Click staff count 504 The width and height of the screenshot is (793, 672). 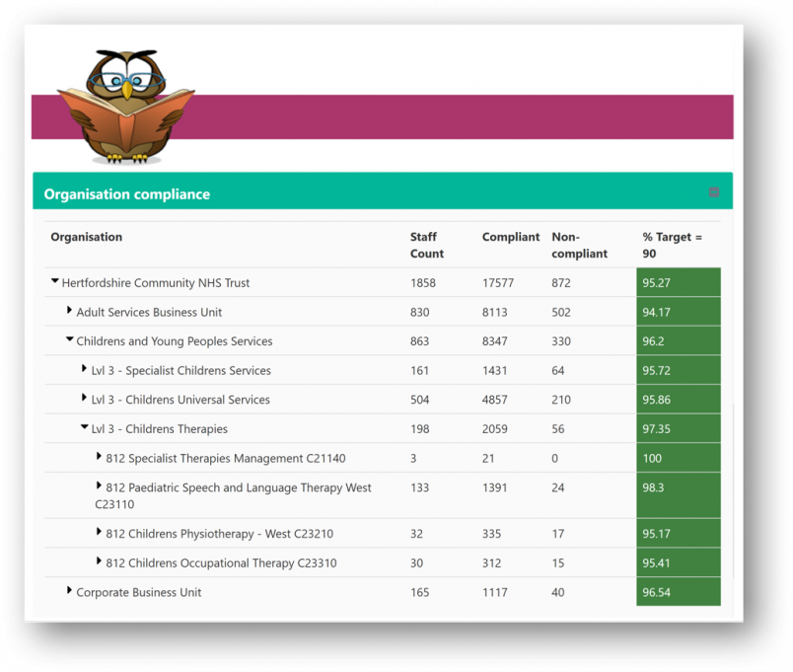[x=420, y=400]
